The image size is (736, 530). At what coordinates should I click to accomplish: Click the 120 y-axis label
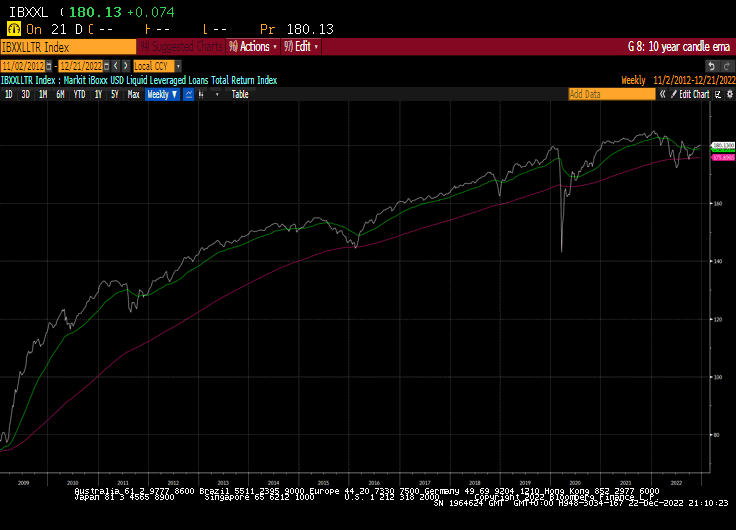tap(718, 319)
